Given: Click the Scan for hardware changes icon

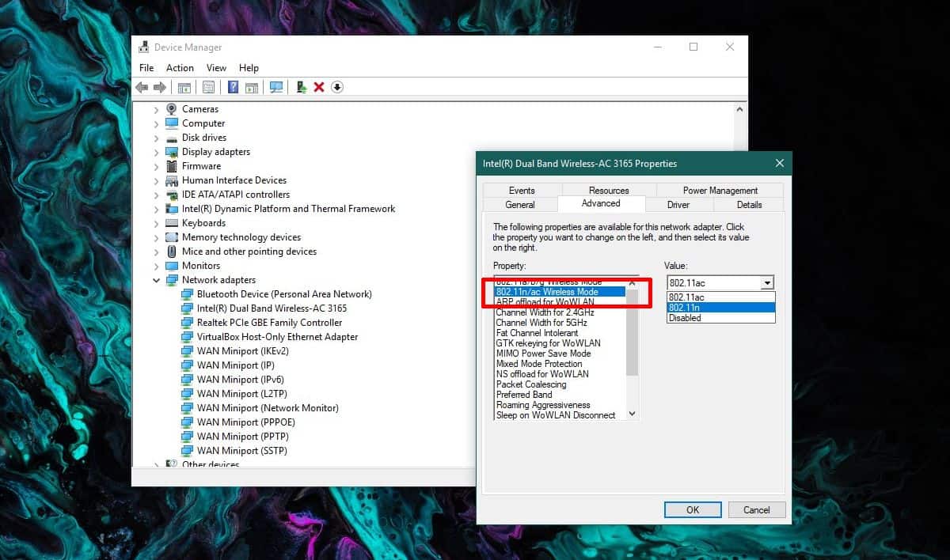Looking at the screenshot, I should click(x=275, y=87).
